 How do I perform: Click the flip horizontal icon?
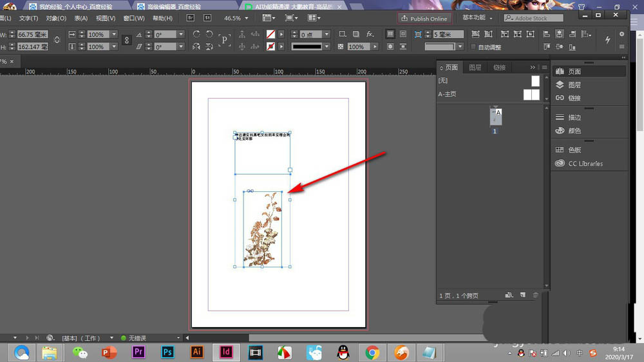coord(196,46)
